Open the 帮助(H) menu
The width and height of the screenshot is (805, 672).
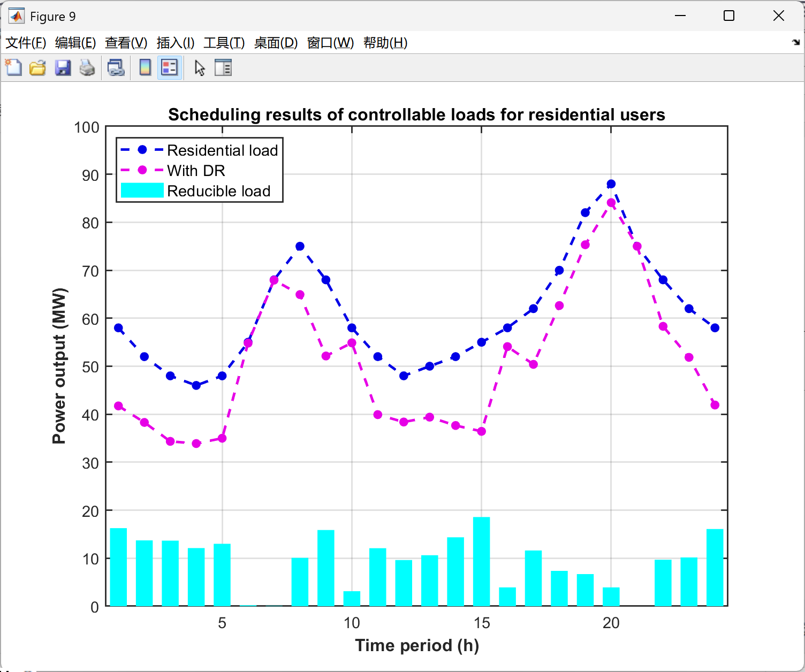tap(385, 43)
